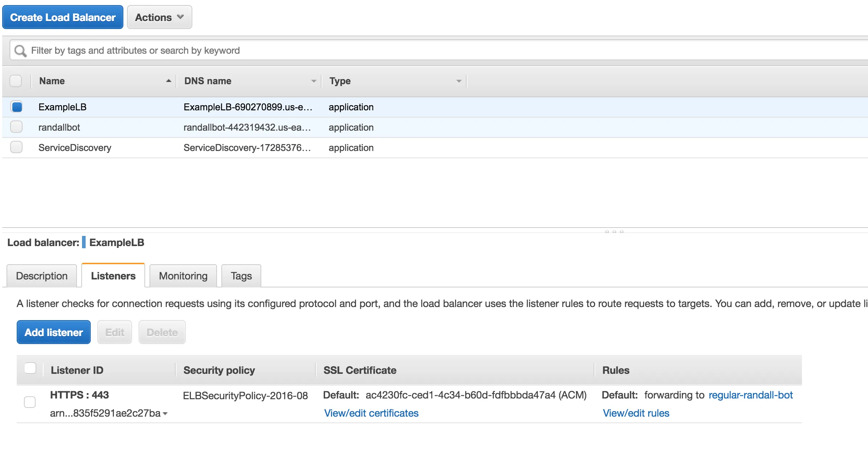868x466 pixels.
Task: Switch to the Tags tab
Action: point(241,276)
